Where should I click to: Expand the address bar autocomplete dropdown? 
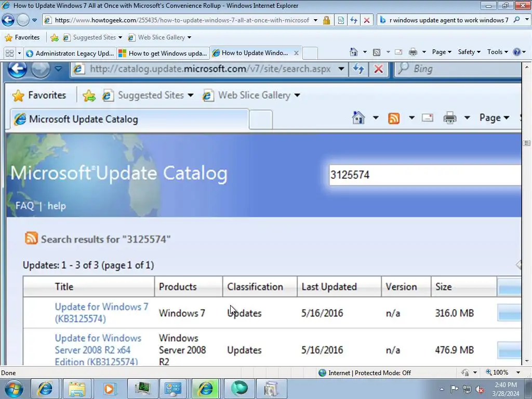point(315,20)
